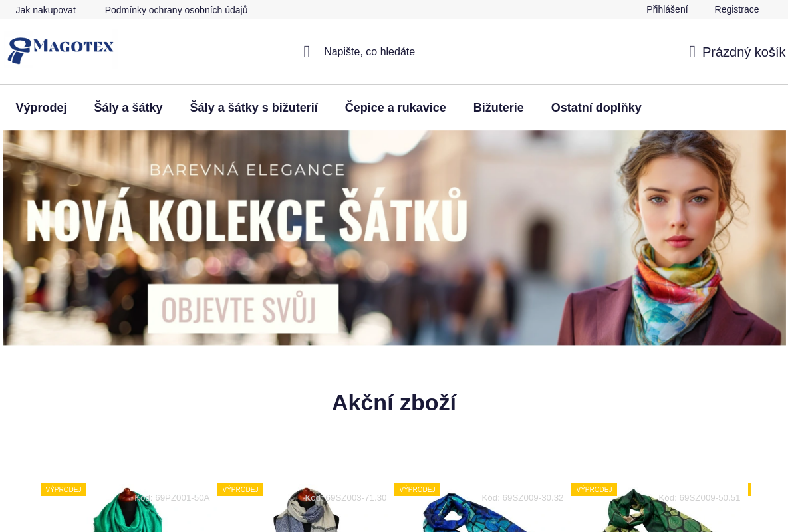This screenshot has height=532, width=798.
Task: Open the green scarf product thumbnail
Action: tap(127, 512)
